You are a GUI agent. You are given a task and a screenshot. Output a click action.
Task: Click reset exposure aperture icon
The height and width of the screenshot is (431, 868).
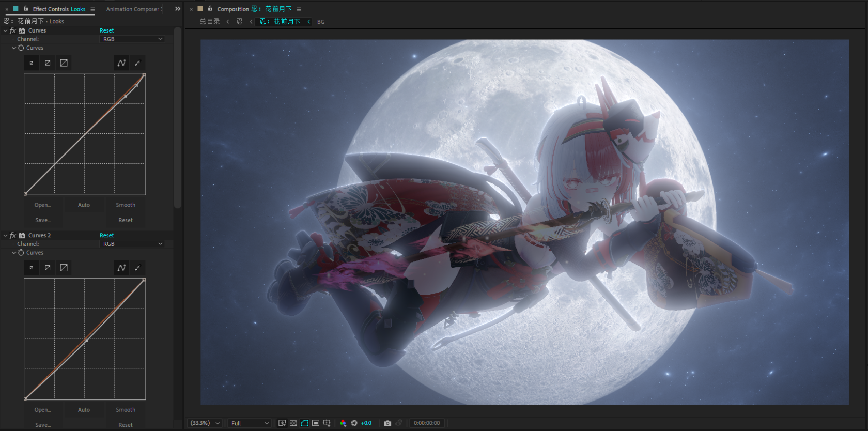[354, 423]
